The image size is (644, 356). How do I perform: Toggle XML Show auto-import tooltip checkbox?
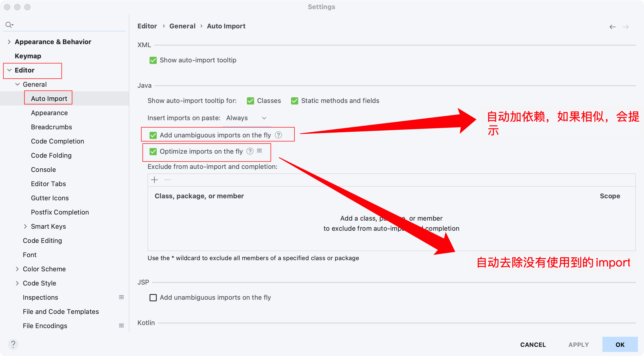[x=153, y=60]
